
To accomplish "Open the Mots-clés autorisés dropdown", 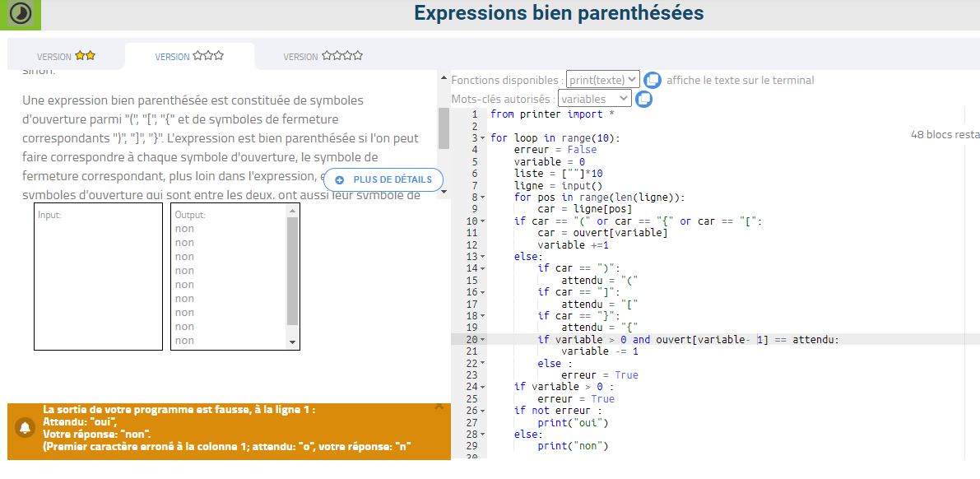I will click(x=594, y=99).
